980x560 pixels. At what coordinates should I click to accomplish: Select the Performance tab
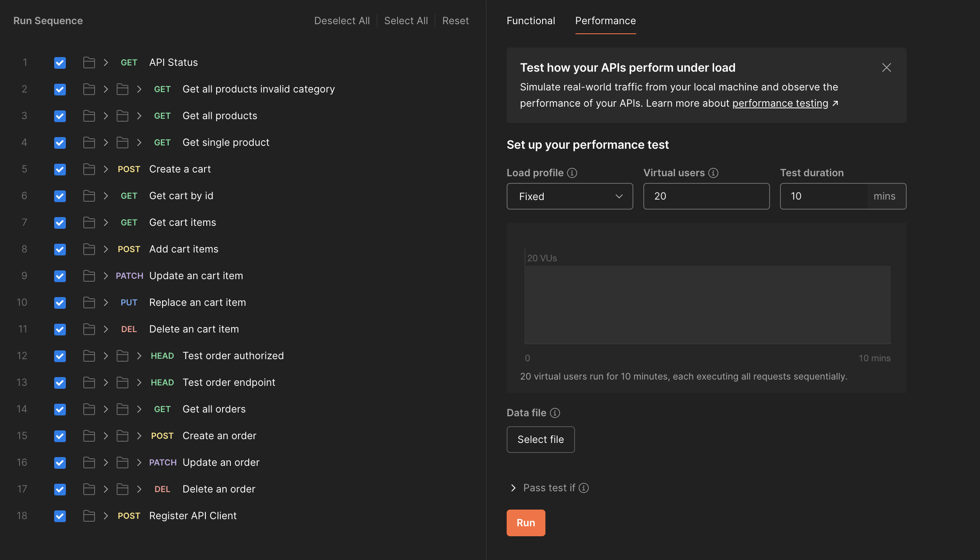(605, 21)
